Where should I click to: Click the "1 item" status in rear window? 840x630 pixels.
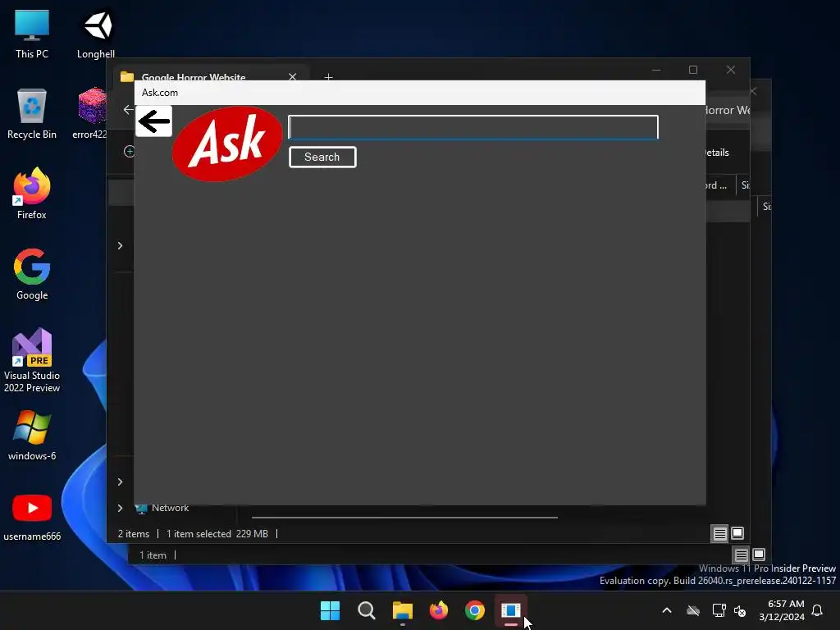[x=153, y=555]
